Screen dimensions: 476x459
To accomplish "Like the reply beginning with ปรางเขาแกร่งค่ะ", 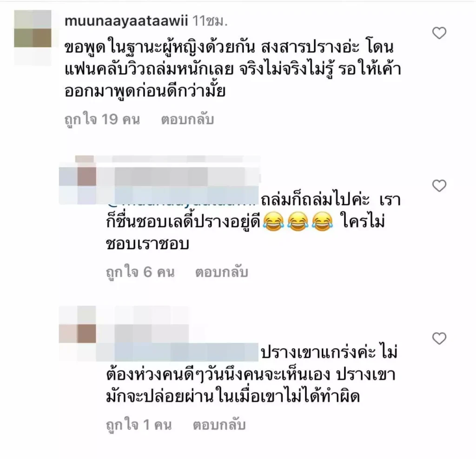I will tap(439, 339).
